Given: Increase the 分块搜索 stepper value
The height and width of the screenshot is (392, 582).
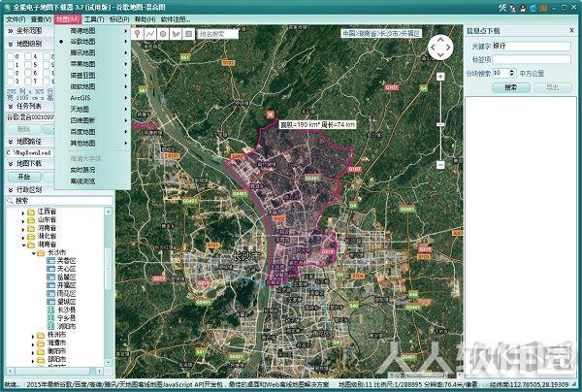Looking at the screenshot, I should 512,71.
